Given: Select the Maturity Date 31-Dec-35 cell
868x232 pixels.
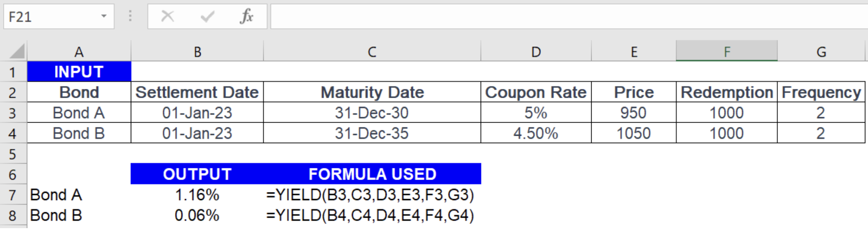Looking at the screenshot, I should pyautogui.click(x=372, y=133).
